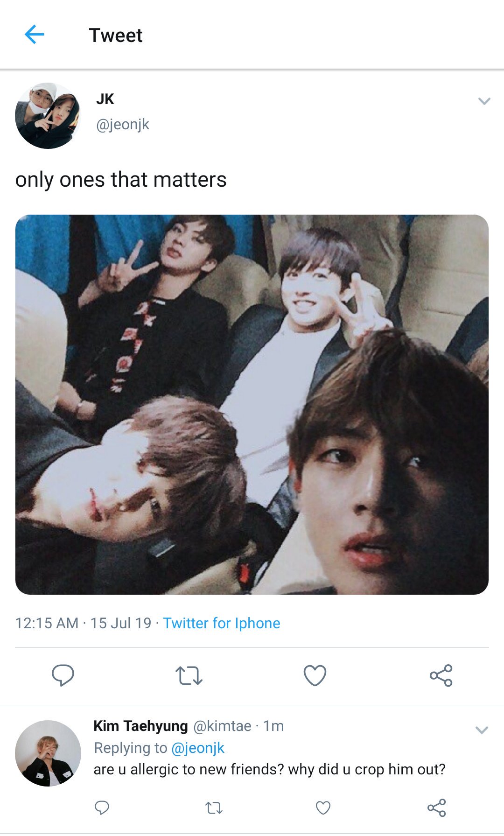Go back using the blue arrow

tap(34, 35)
